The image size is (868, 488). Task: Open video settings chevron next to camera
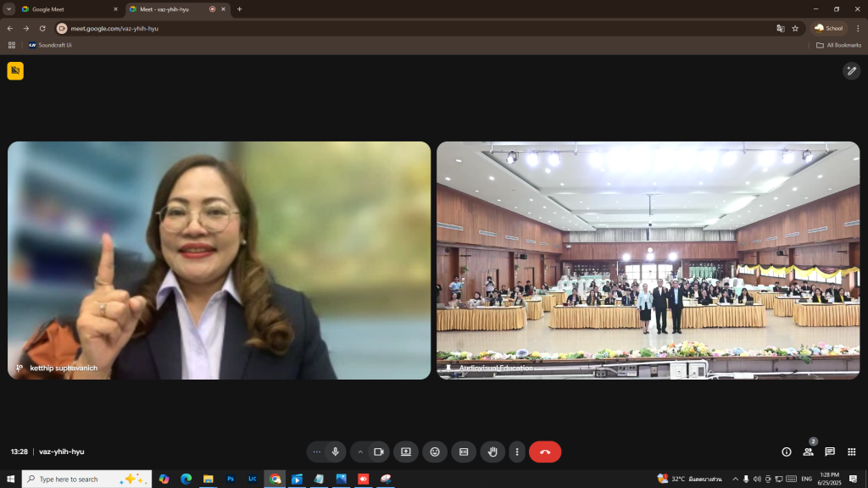click(360, 452)
